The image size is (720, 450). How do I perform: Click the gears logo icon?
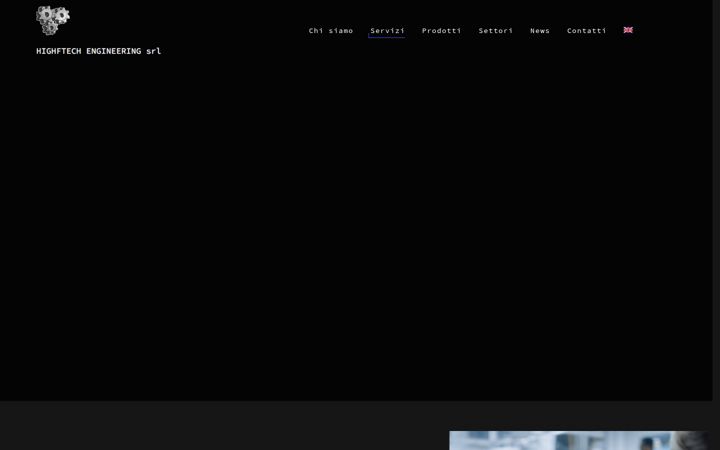click(x=53, y=20)
